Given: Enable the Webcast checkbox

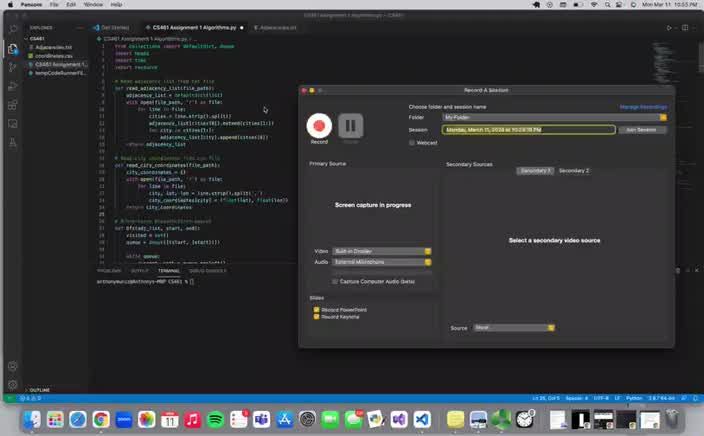Looking at the screenshot, I should [x=412, y=142].
